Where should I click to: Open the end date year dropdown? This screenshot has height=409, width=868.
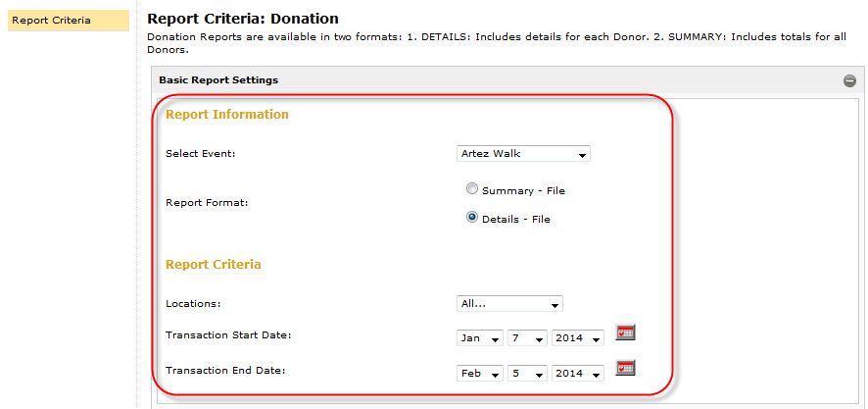tap(577, 374)
